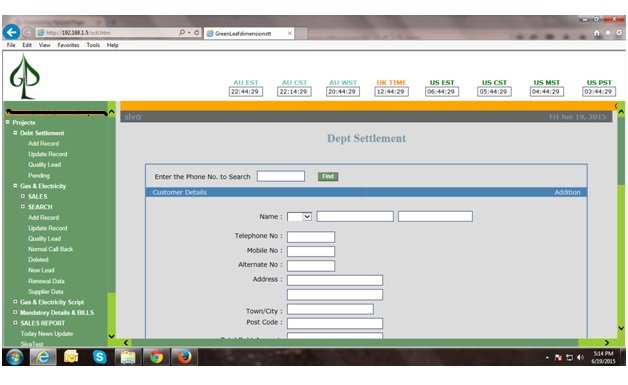The height and width of the screenshot is (385, 628).
Task: Open Skype from the taskbar
Action: pos(99,357)
